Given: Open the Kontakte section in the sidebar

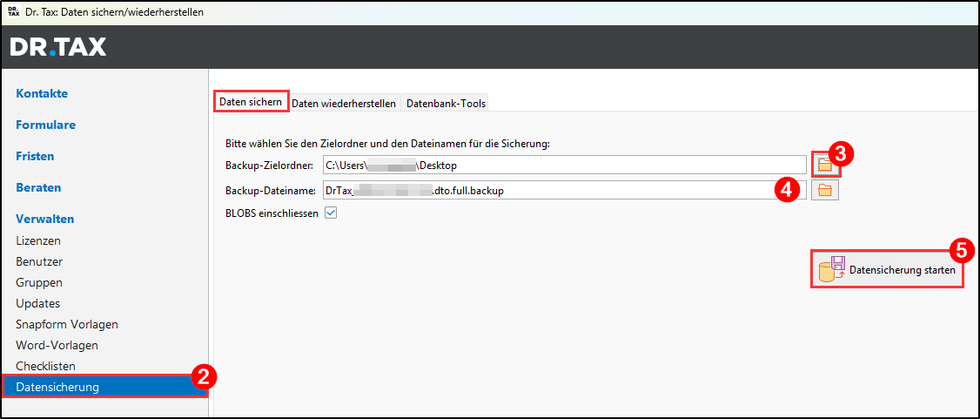Looking at the screenshot, I should click(42, 94).
